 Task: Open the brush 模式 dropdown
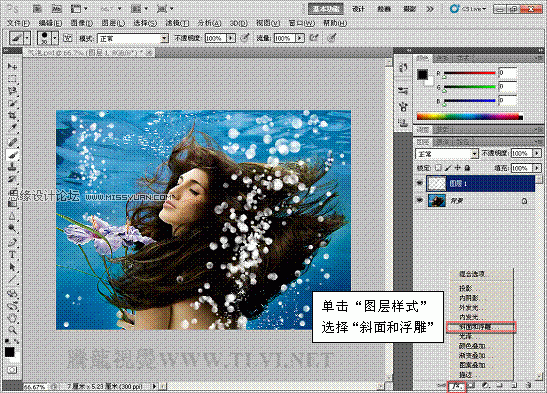coord(133,38)
